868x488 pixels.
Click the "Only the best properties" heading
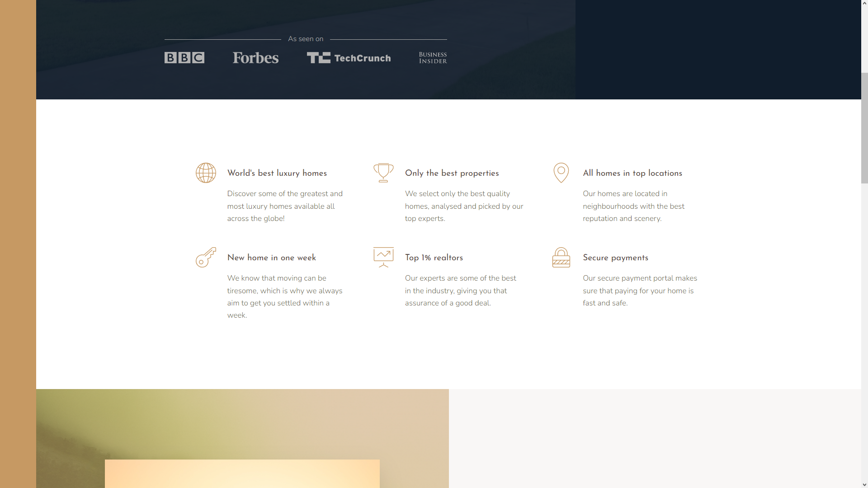pos(452,174)
